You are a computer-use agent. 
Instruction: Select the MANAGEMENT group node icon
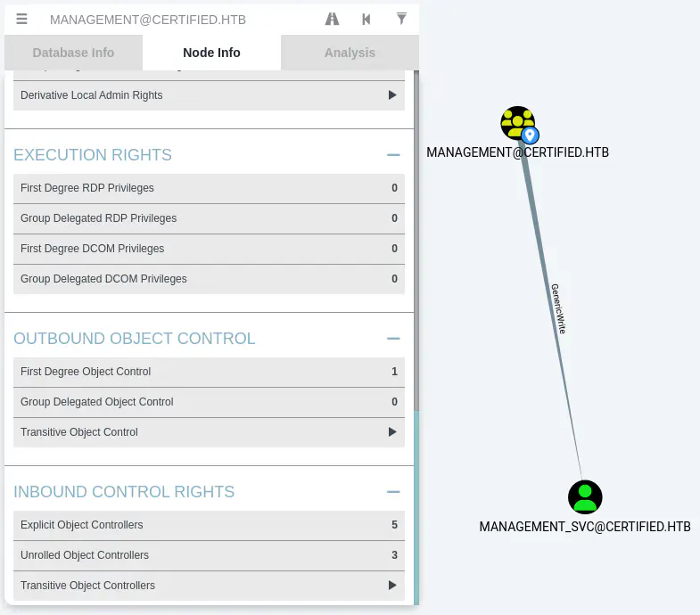coord(515,121)
